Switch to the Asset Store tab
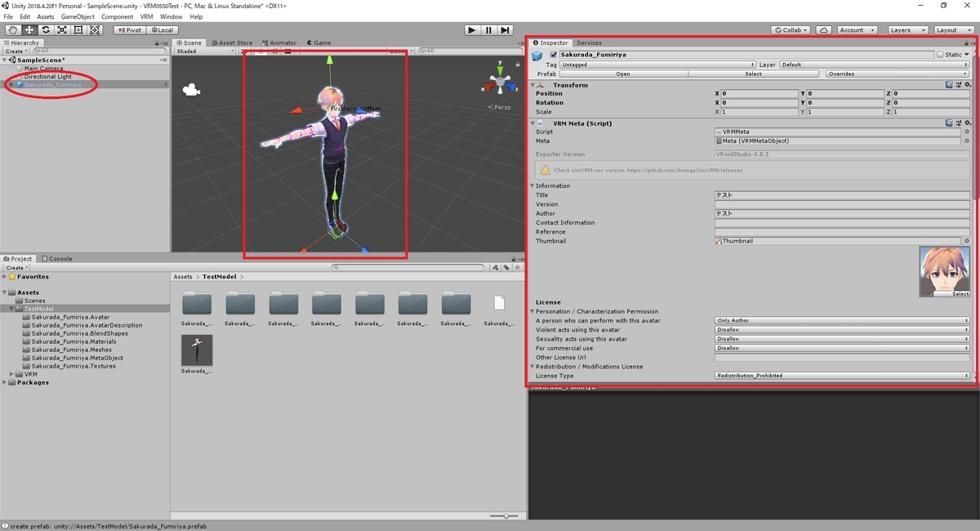This screenshot has height=531, width=980. click(232, 42)
